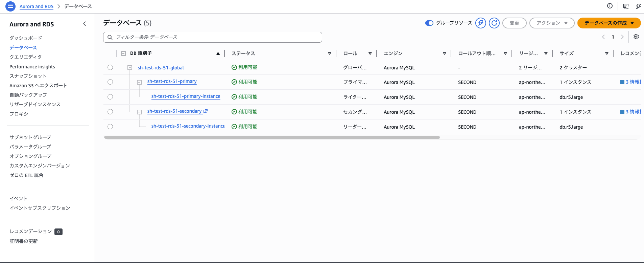Open Create database dropdown arrow
Image resolution: width=644 pixels, height=263 pixels.
tap(632, 23)
